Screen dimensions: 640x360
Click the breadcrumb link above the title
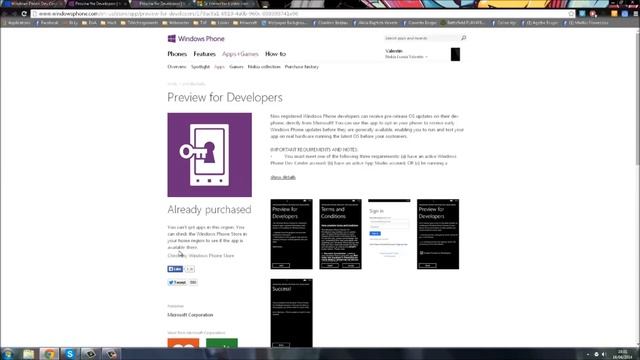(193, 84)
